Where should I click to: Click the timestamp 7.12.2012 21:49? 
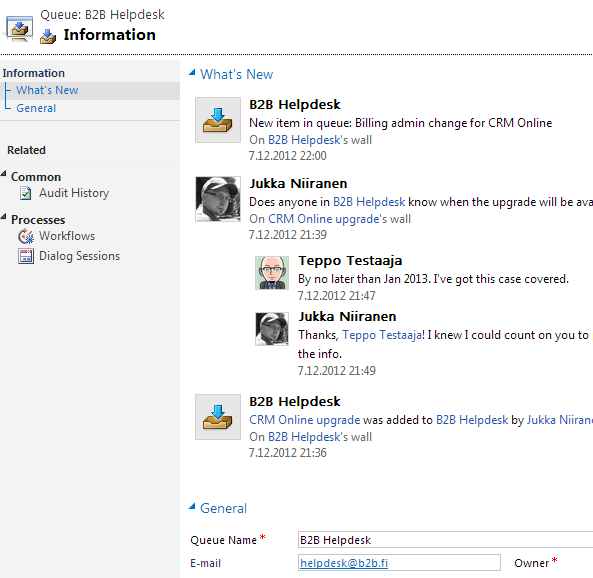pos(337,371)
